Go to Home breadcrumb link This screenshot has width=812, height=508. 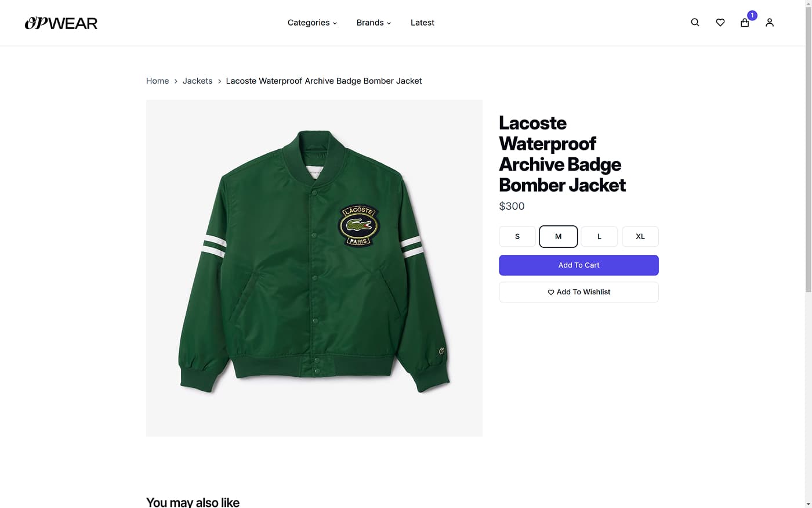157,81
